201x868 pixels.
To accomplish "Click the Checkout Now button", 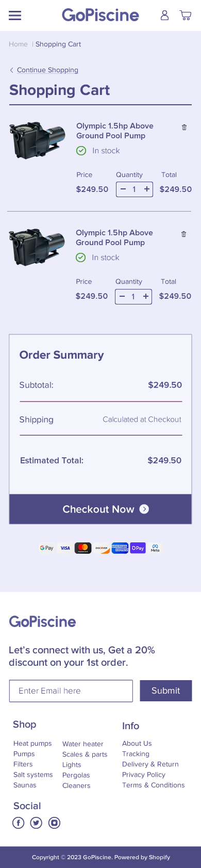I will pyautogui.click(x=100, y=509).
